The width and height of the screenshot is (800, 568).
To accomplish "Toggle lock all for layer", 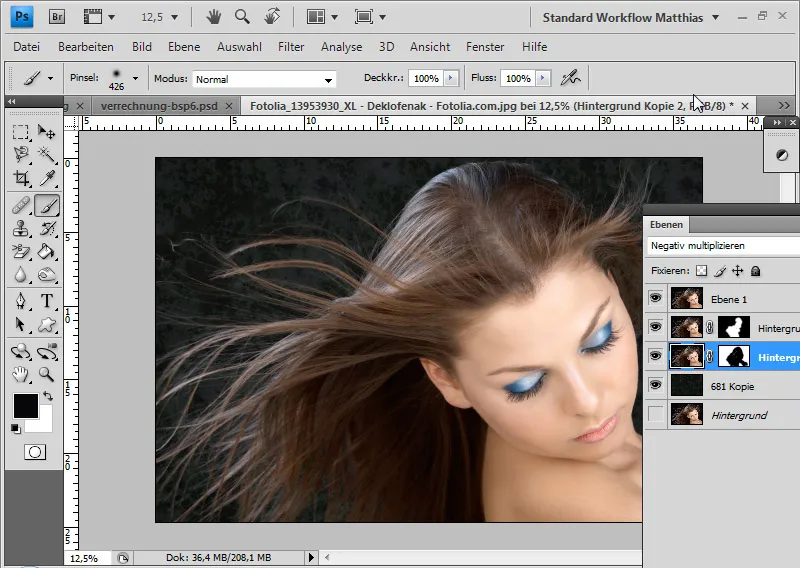I will point(756,270).
